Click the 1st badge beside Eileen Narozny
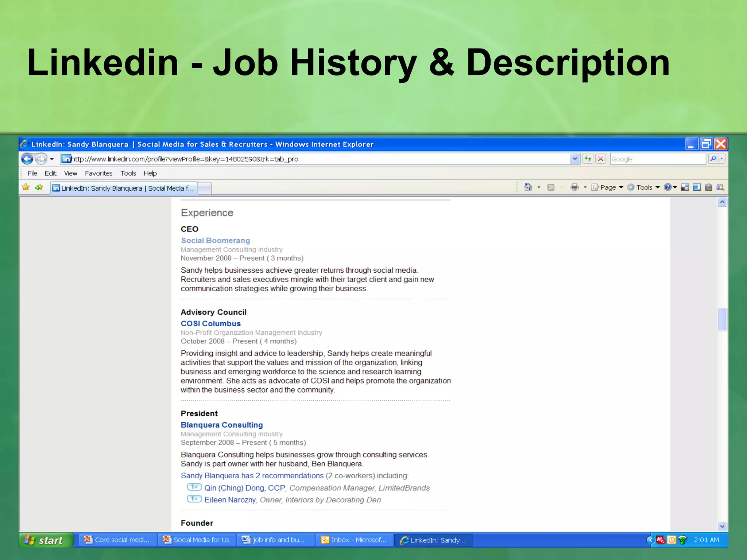 tap(194, 499)
